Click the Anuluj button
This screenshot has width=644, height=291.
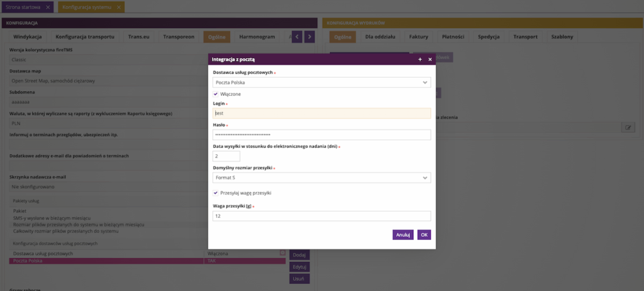pyautogui.click(x=403, y=234)
